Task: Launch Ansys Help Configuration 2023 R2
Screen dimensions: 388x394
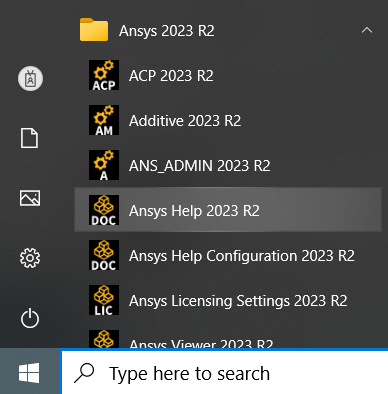Action: [x=228, y=255]
